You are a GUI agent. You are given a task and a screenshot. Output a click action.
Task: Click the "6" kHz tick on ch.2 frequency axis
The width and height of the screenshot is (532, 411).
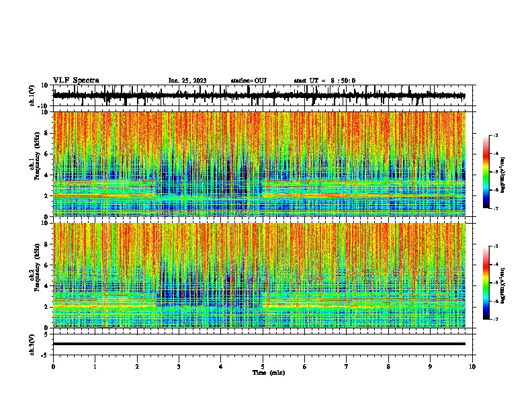[47, 265]
